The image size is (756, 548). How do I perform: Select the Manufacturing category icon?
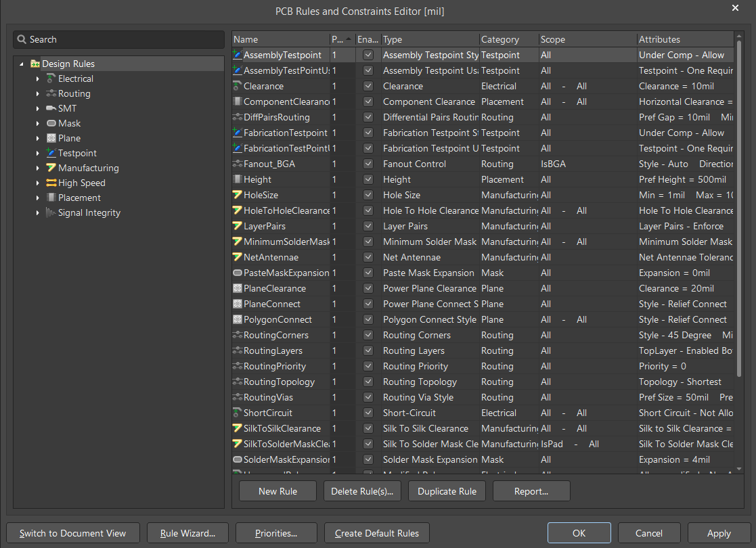pyautogui.click(x=51, y=168)
